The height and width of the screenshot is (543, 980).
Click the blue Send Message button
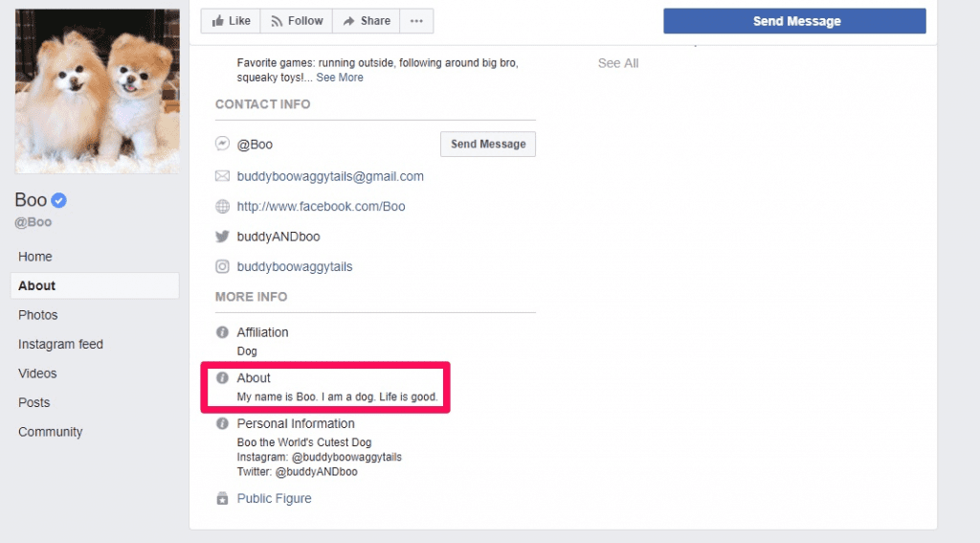click(x=794, y=21)
